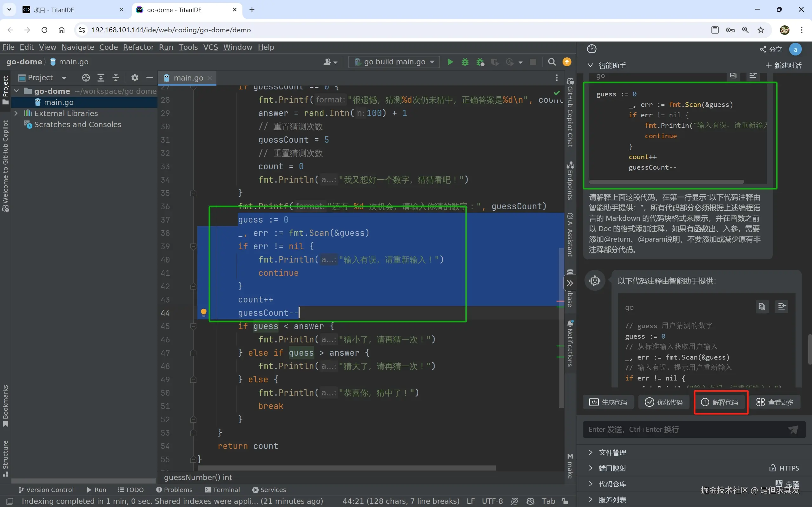This screenshot has height=507, width=812.
Task: Copy code block in assistant reply
Action: pos(762,307)
